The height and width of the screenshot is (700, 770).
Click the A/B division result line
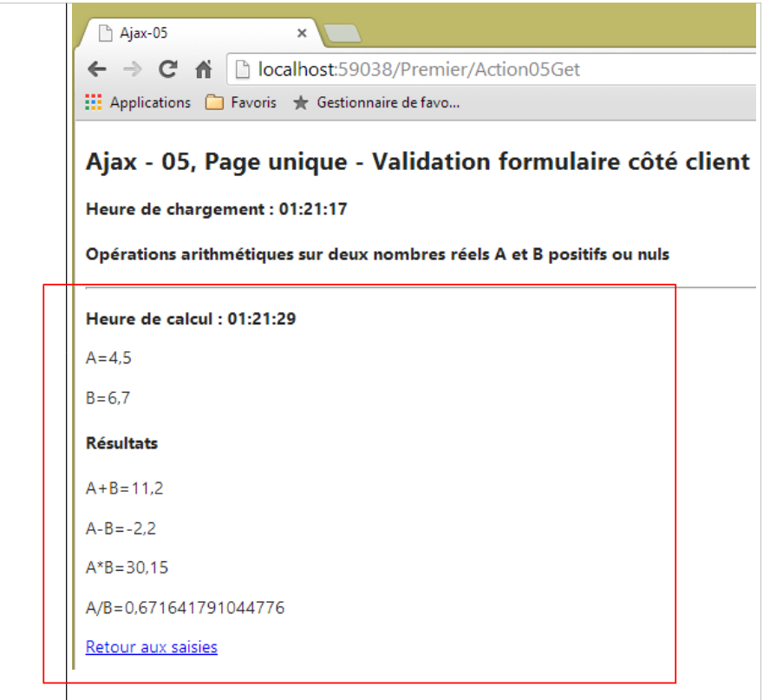tap(185, 608)
